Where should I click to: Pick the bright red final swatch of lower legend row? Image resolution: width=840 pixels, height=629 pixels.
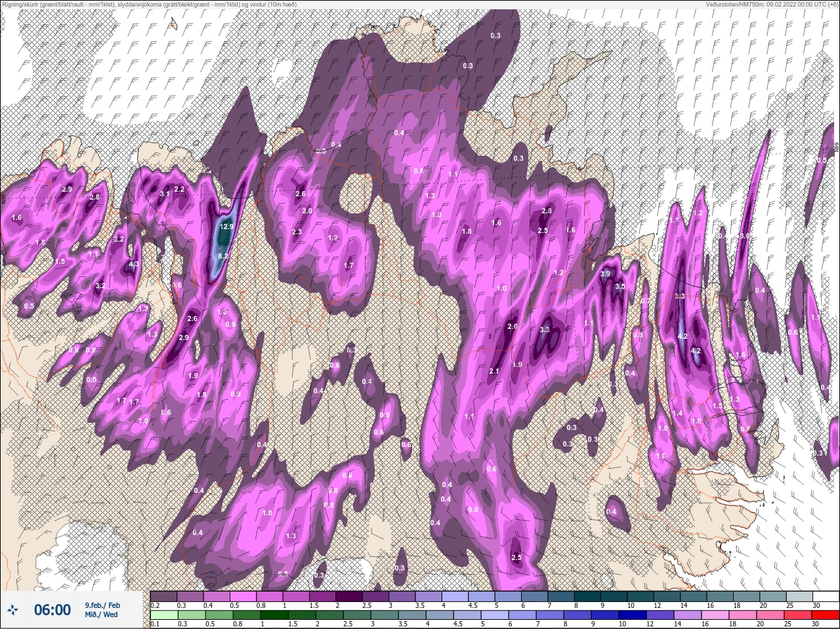(x=825, y=615)
